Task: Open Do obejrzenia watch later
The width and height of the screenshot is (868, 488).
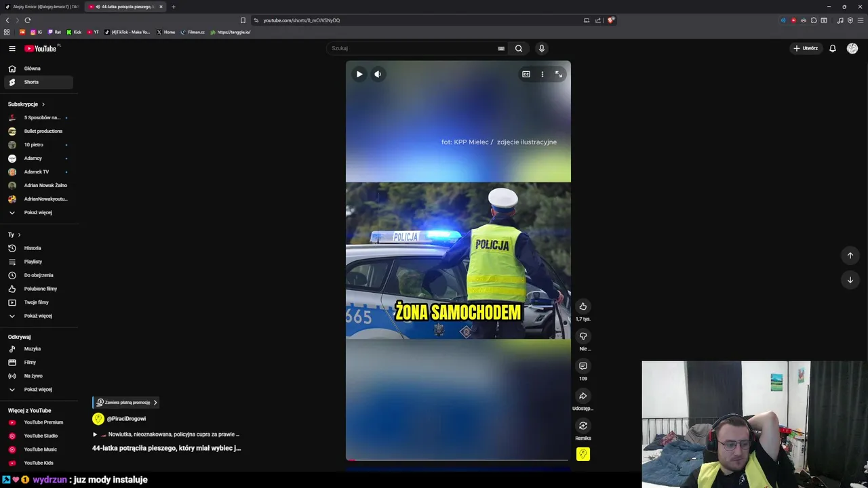Action: coord(39,275)
